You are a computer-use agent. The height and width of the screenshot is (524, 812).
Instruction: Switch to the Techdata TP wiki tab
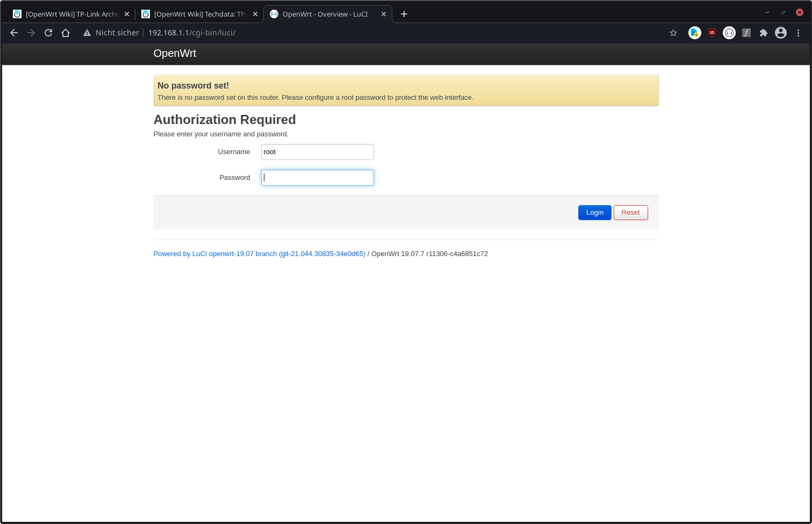pos(199,14)
